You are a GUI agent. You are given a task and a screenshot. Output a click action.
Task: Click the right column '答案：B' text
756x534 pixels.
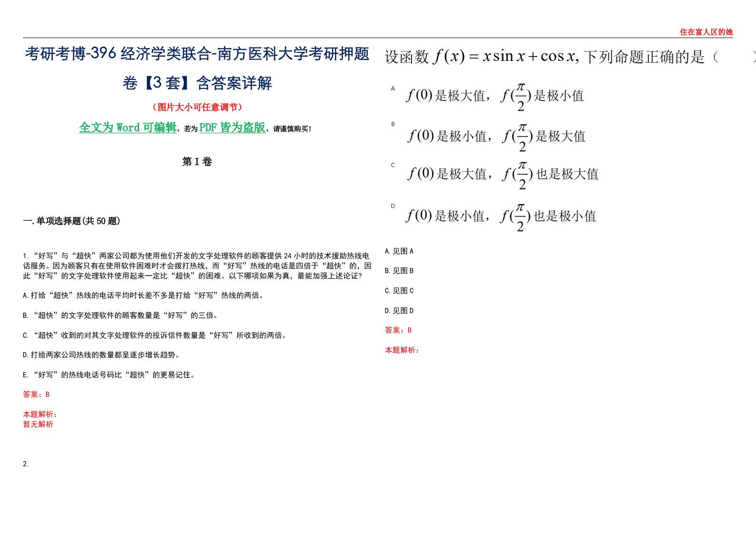[398, 330]
